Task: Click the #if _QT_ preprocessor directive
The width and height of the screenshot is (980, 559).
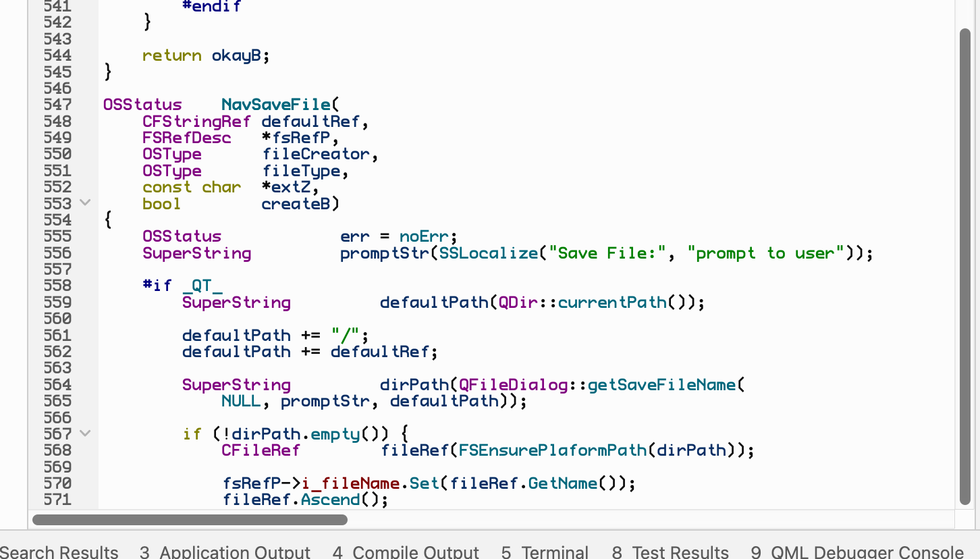Action: (x=182, y=286)
